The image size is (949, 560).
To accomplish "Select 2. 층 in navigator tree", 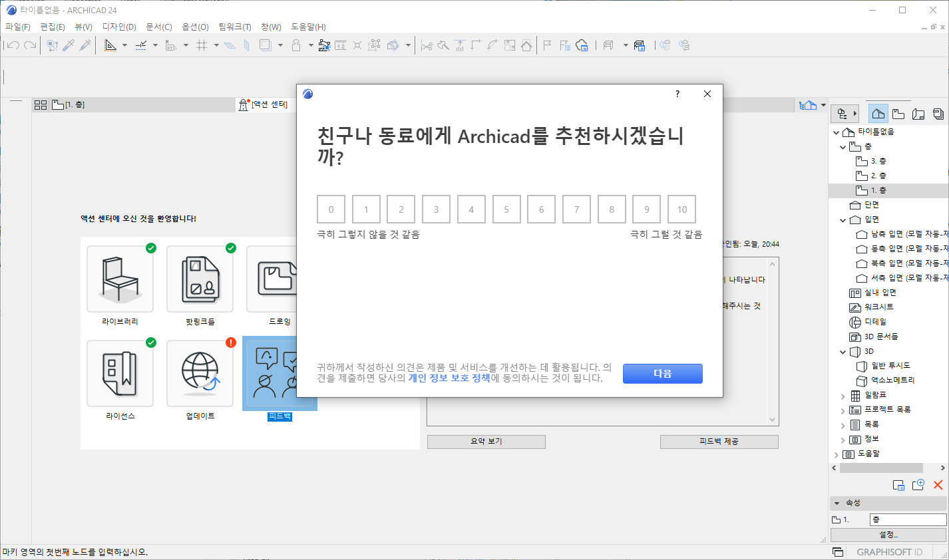I will (878, 176).
